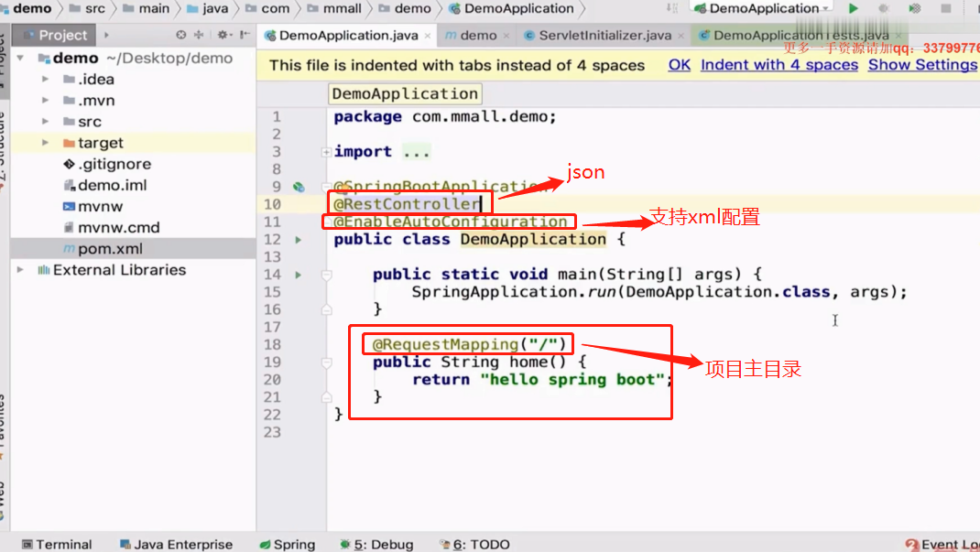Screen dimensions: 980x552
Task: Click the @RequestMapping("/") annotation
Action: click(x=469, y=345)
